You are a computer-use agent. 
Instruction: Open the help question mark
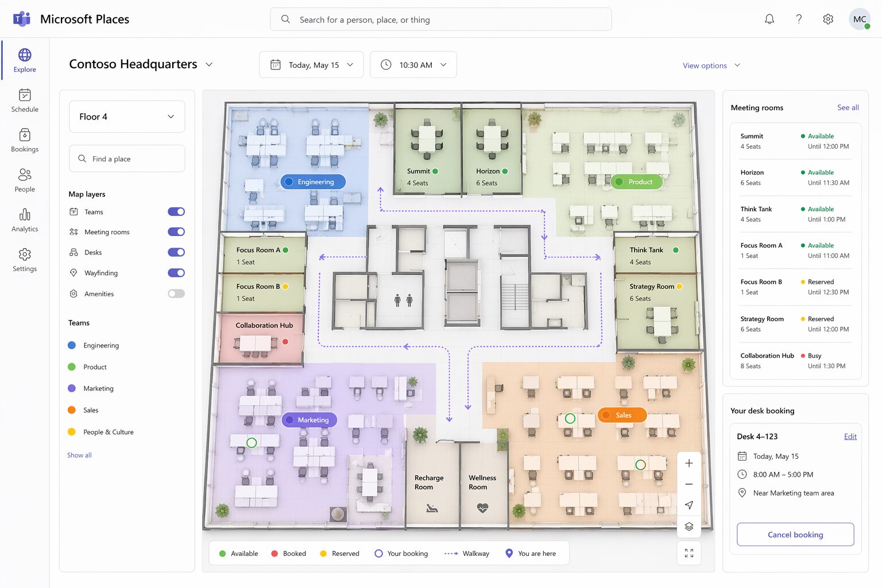799,19
